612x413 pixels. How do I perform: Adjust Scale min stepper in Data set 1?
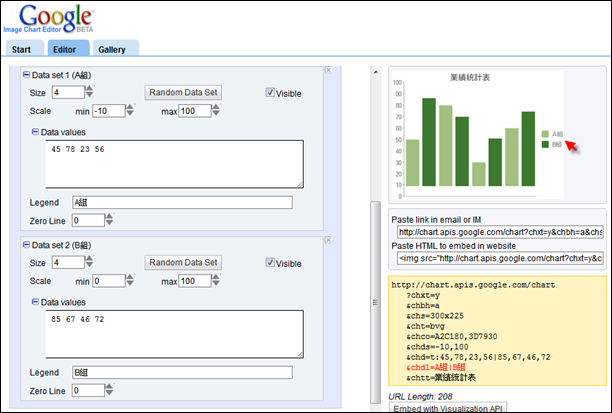click(130, 110)
